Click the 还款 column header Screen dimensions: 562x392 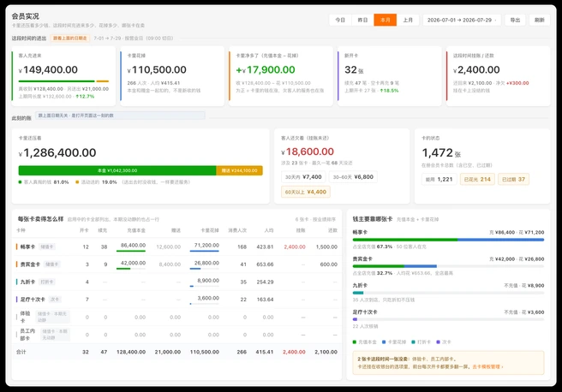pos(332,230)
